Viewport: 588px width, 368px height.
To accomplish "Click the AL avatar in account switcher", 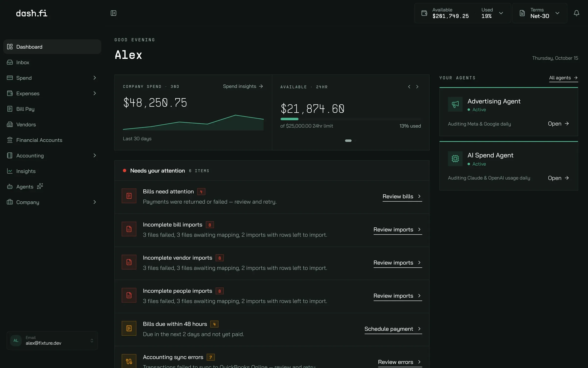I will point(16,340).
